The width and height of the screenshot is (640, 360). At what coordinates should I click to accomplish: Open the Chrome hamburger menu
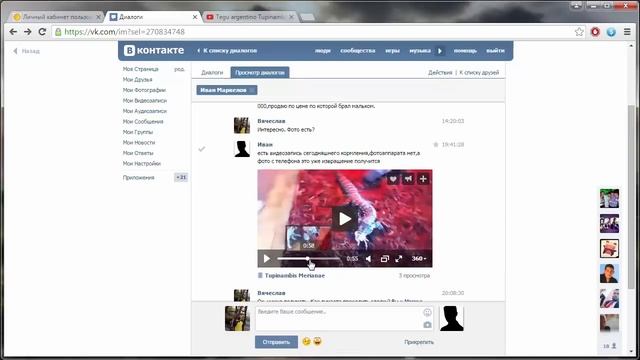click(x=627, y=32)
